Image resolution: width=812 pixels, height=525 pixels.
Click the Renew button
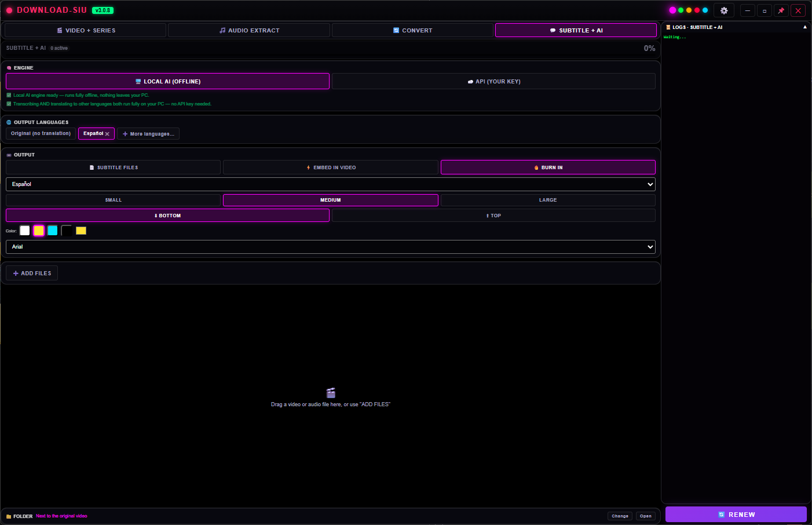pos(736,515)
